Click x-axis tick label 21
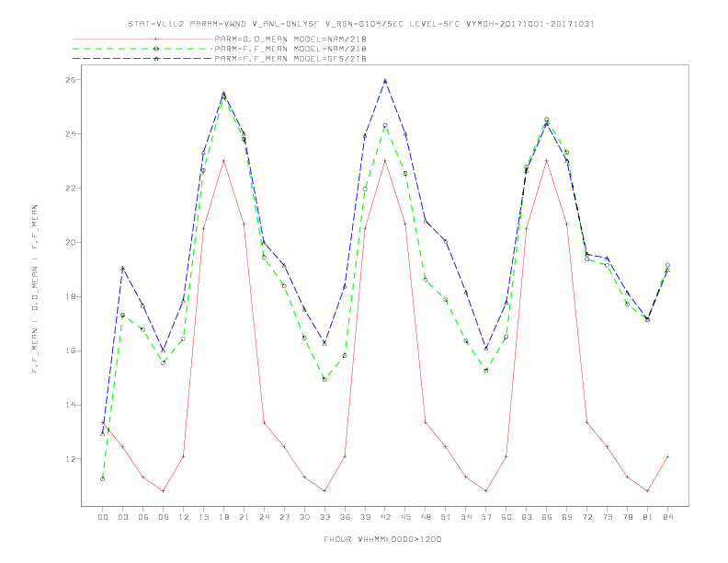This screenshot has height=563, width=728. click(244, 517)
